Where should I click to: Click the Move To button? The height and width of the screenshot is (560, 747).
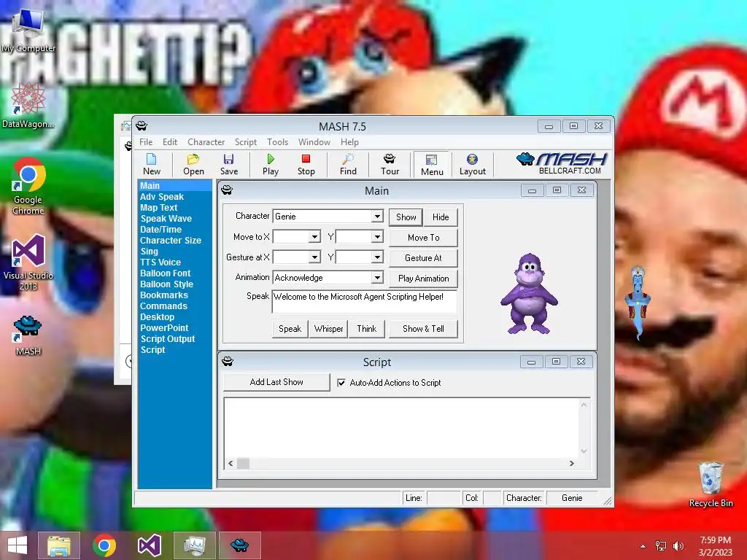coord(423,237)
